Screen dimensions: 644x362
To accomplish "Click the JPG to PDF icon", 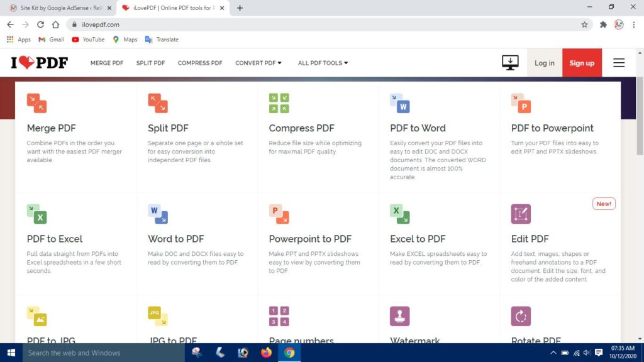I will pos(158,316).
